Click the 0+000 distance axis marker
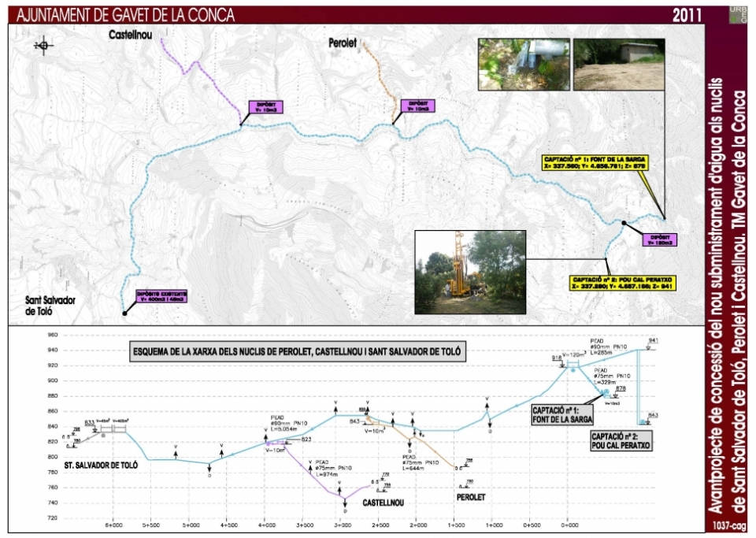This screenshot has height=538, width=756. coord(566,525)
